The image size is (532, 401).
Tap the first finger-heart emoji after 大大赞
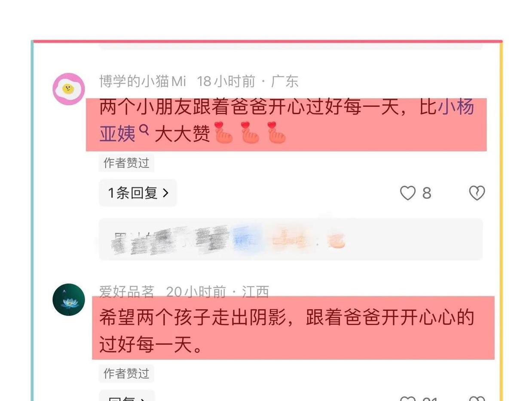223,133
